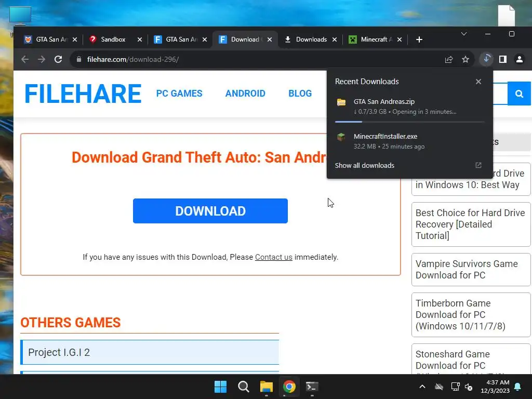Screen dimensions: 532x399
Task: Click the MinecraftInstaller.exe download entry
Action: 409,141
